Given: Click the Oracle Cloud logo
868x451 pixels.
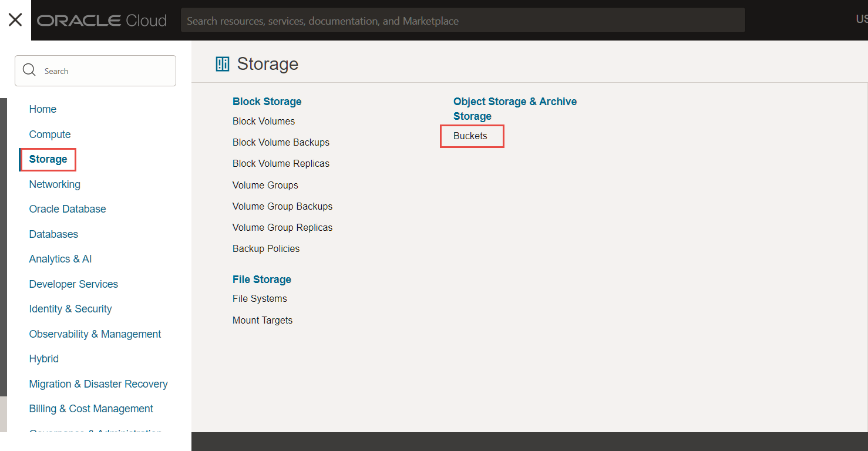Looking at the screenshot, I should [x=102, y=21].
